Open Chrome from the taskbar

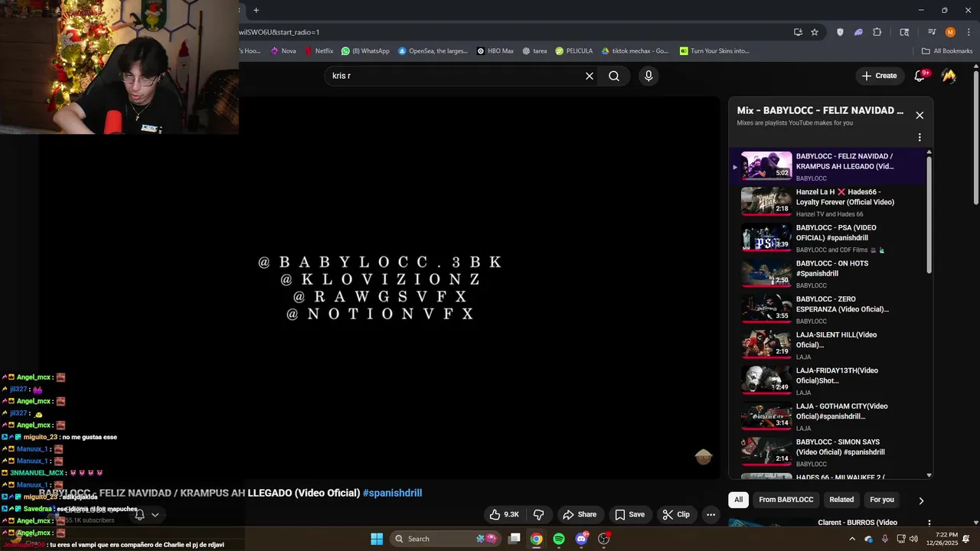click(537, 539)
